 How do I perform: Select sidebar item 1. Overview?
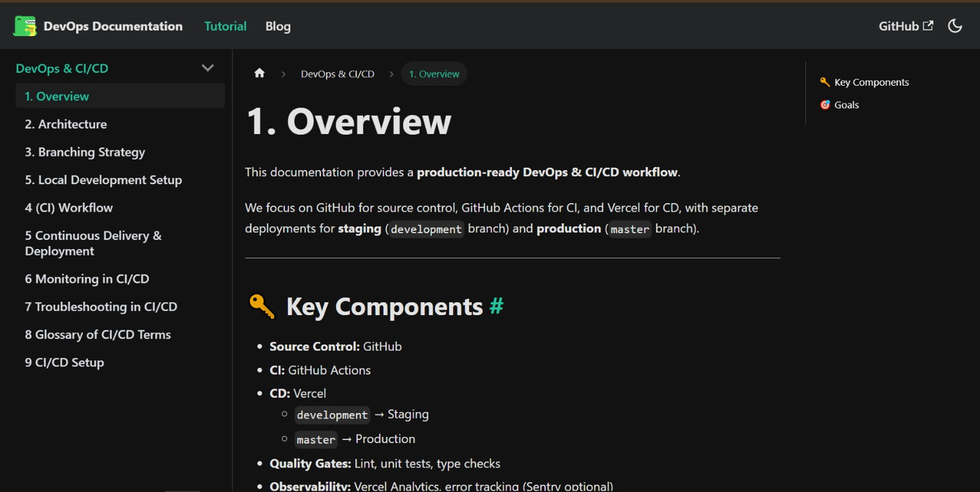click(x=120, y=96)
